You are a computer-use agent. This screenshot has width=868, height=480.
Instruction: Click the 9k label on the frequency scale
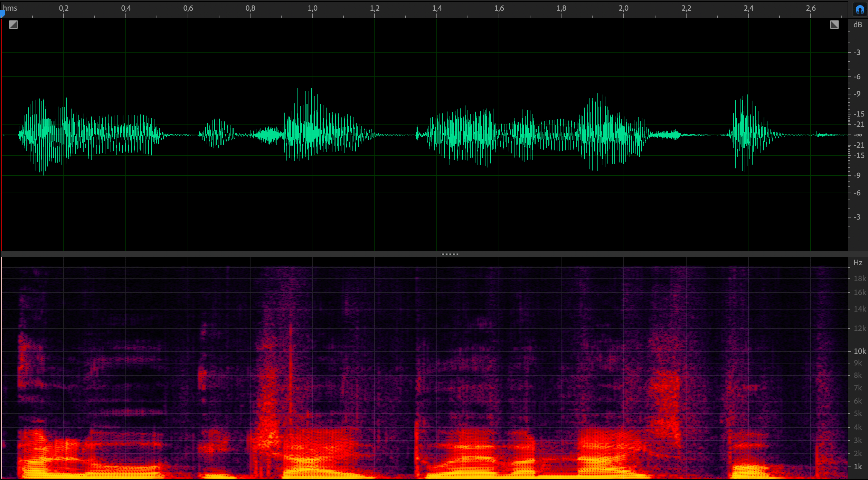(858, 363)
